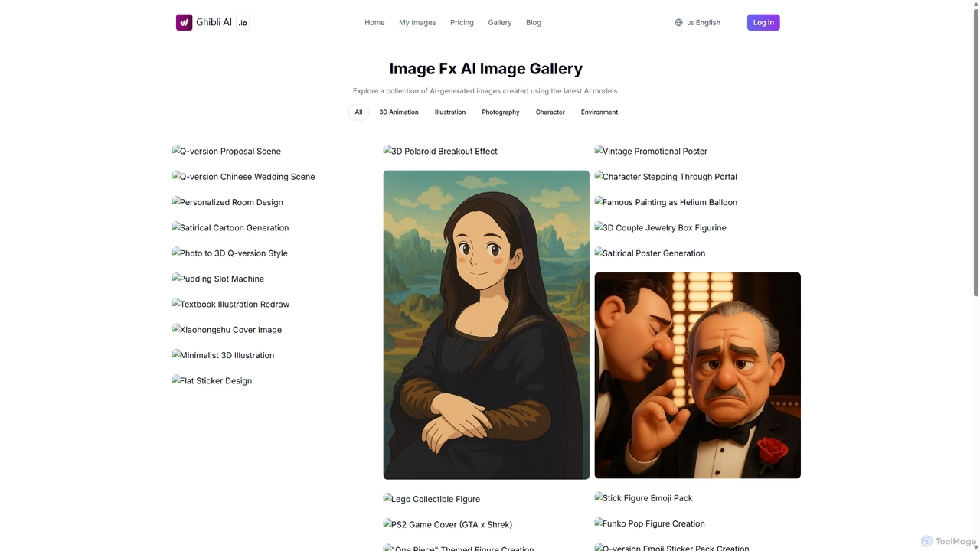Open Satirical Cartoon Generation item
This screenshot has height=551, width=980.
[230, 228]
